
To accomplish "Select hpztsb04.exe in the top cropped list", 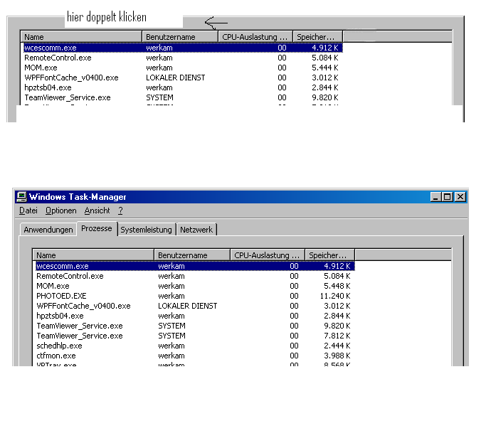I will 181,87.
